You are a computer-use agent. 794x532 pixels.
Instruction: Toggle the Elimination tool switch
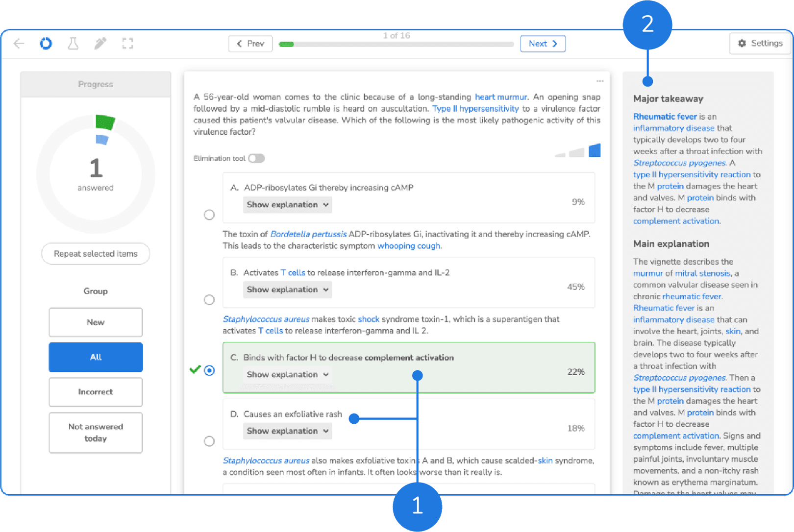click(256, 158)
